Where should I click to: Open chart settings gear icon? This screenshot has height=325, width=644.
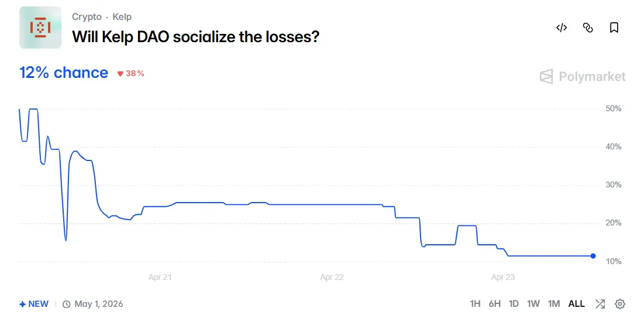click(x=620, y=304)
